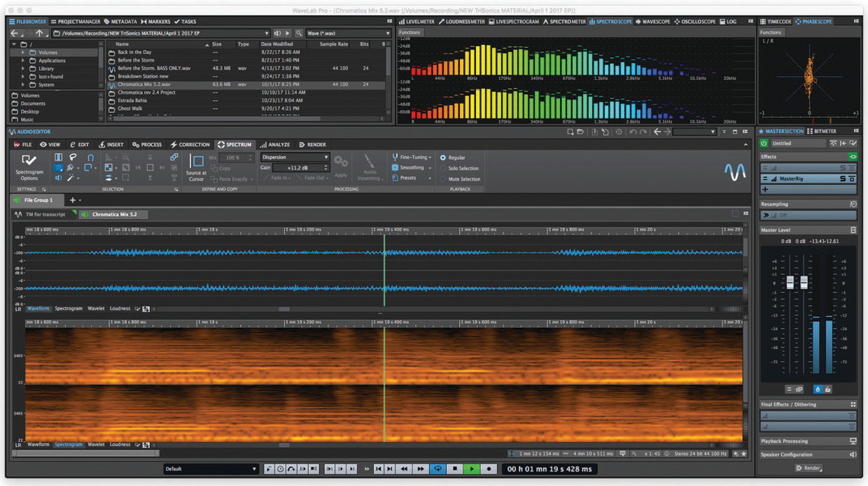Open the Default preset dropdown near transport
The image size is (868, 486).
coord(210,469)
